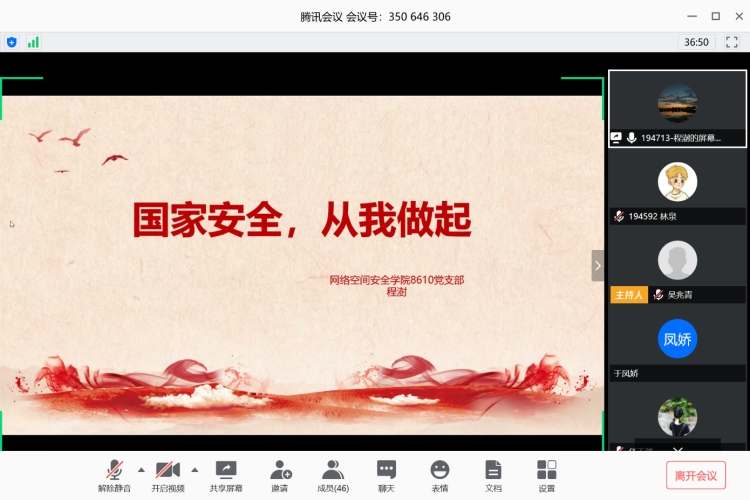The image size is (750, 500).
Task: Click the blue 凤娇 avatar circle
Action: pos(677,339)
